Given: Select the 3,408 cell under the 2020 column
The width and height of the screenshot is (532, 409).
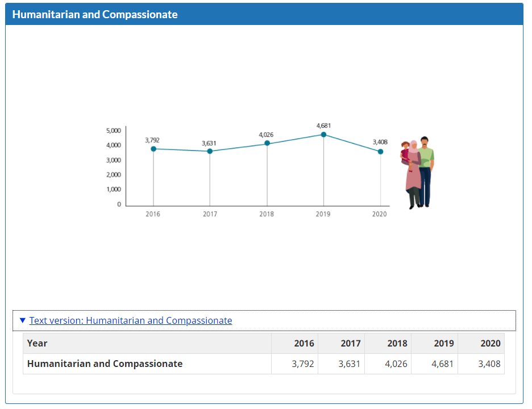Looking at the screenshot, I should pyautogui.click(x=489, y=364).
